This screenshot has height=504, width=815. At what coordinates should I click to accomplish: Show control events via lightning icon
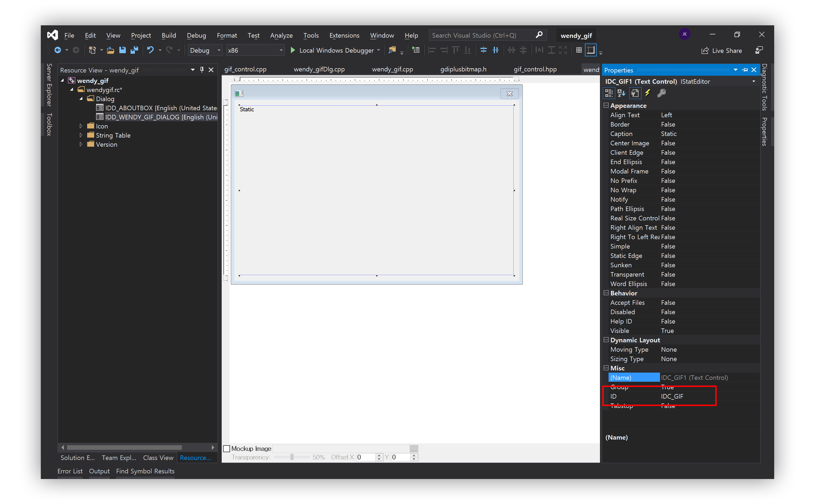[x=647, y=93]
